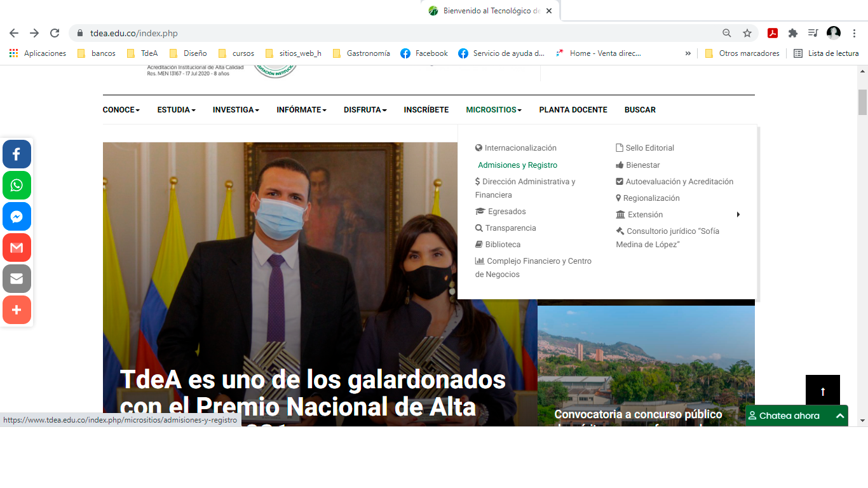The height and width of the screenshot is (488, 868).
Task: Open the Facebook bookmark
Action: pyautogui.click(x=424, y=53)
